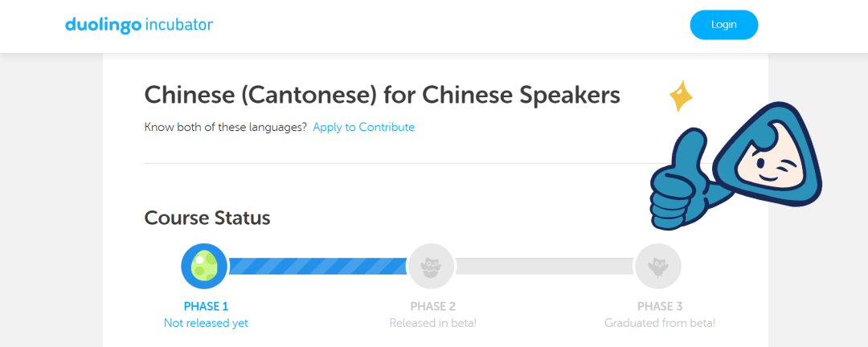The height and width of the screenshot is (347, 868).
Task: Follow the Apply to Contribute link
Action: point(363,127)
